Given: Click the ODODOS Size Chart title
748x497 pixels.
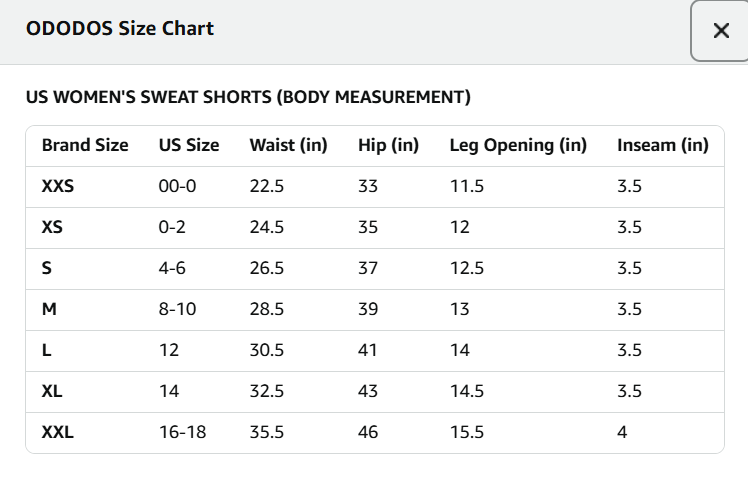Looking at the screenshot, I should 120,28.
